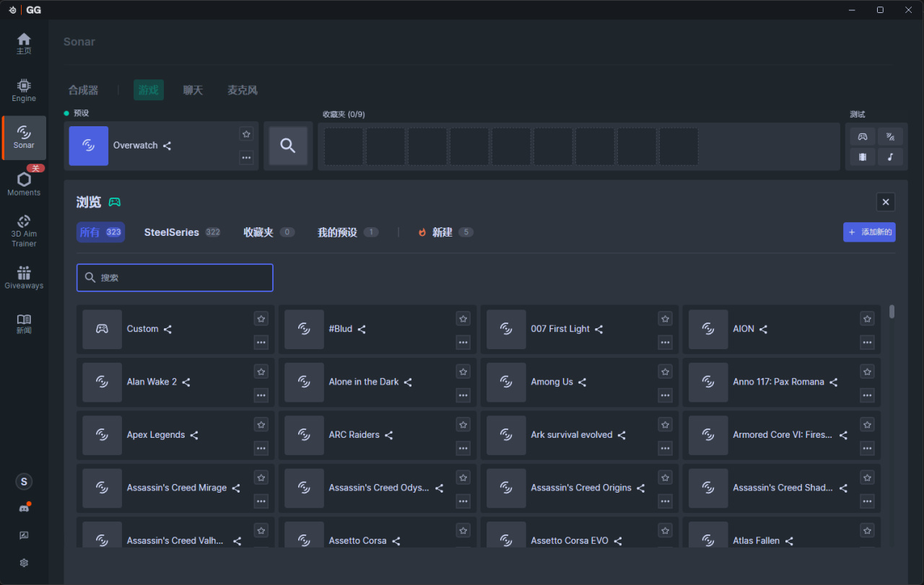The image size is (924, 585).
Task: Star the Custom preset
Action: pos(261,318)
